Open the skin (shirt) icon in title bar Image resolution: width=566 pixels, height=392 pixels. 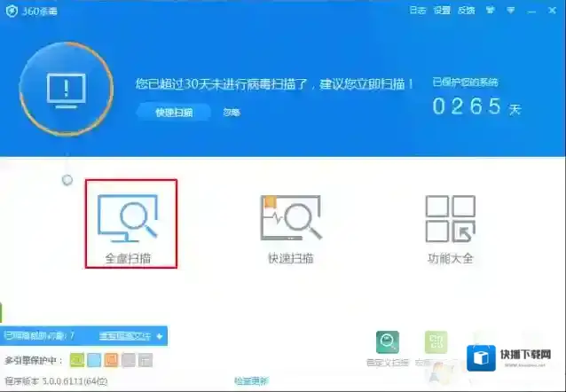(x=487, y=11)
